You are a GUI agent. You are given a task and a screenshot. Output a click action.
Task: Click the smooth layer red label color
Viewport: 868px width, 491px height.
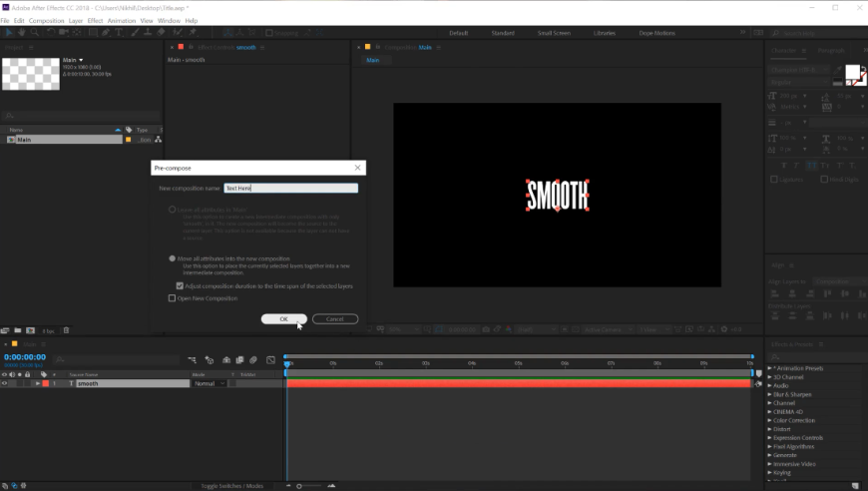click(x=45, y=383)
